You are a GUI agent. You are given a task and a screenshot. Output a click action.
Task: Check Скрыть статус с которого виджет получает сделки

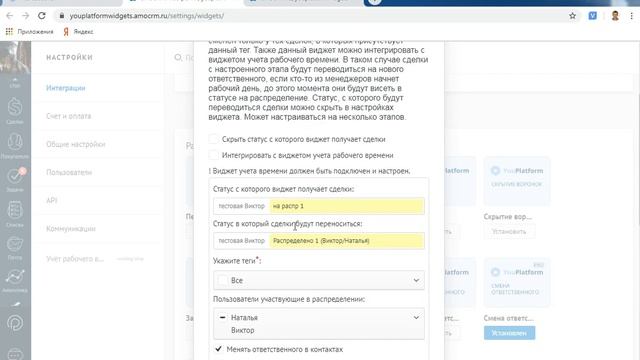pyautogui.click(x=213, y=139)
